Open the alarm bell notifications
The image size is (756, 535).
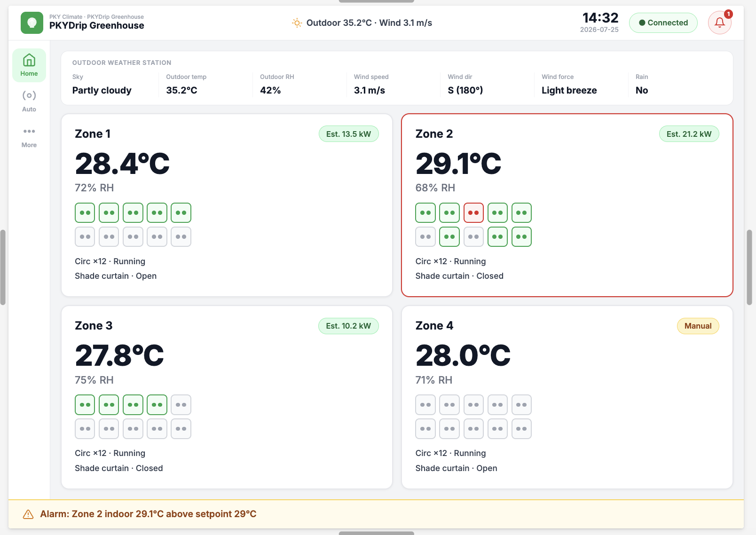coord(719,23)
